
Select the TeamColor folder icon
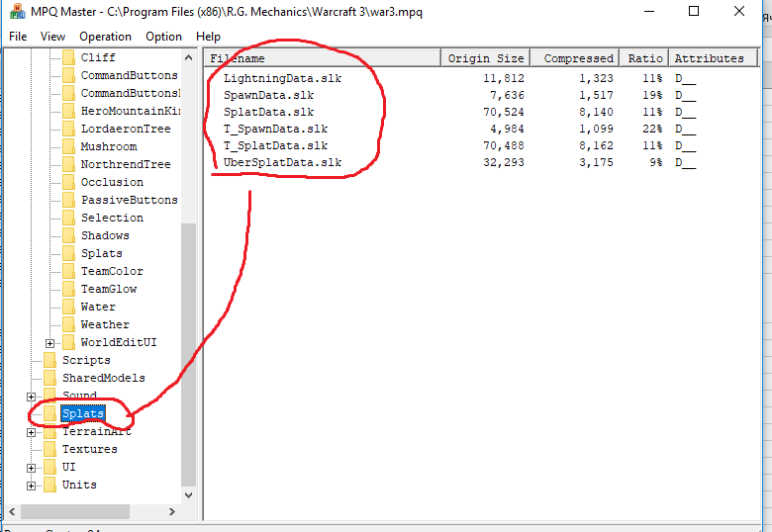tap(69, 271)
